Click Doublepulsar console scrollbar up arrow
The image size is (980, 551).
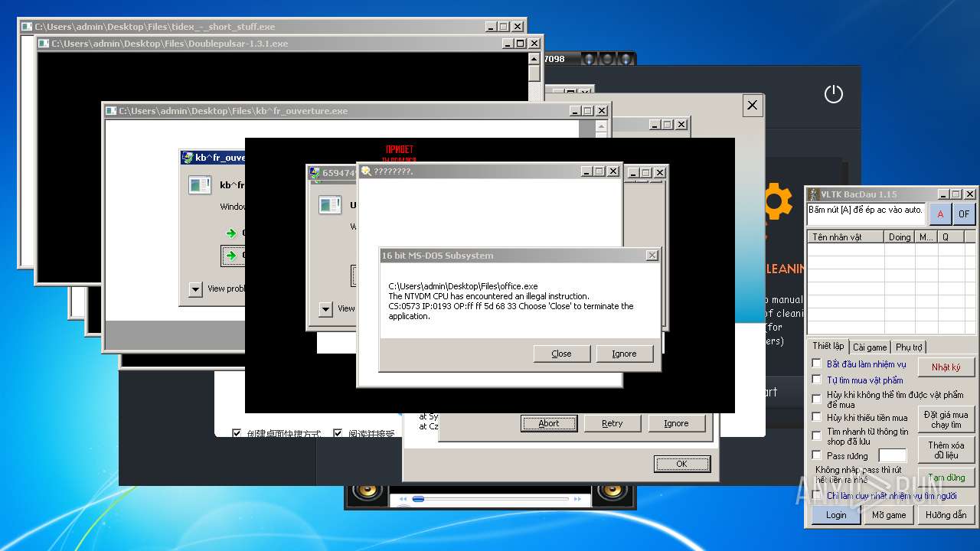click(x=534, y=58)
